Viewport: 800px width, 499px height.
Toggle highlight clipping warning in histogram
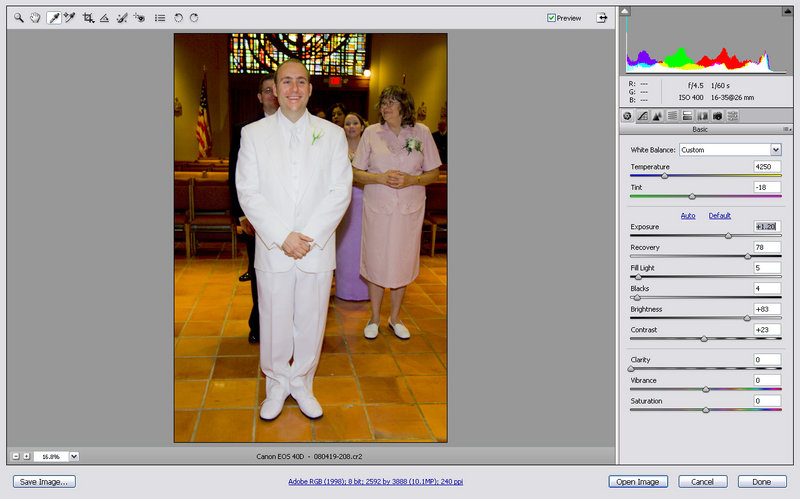pos(787,11)
